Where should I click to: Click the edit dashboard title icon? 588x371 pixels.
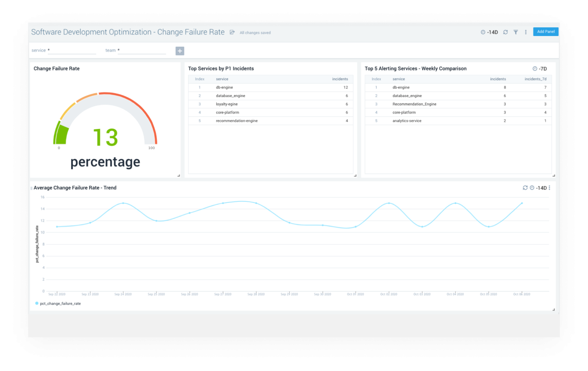(232, 33)
